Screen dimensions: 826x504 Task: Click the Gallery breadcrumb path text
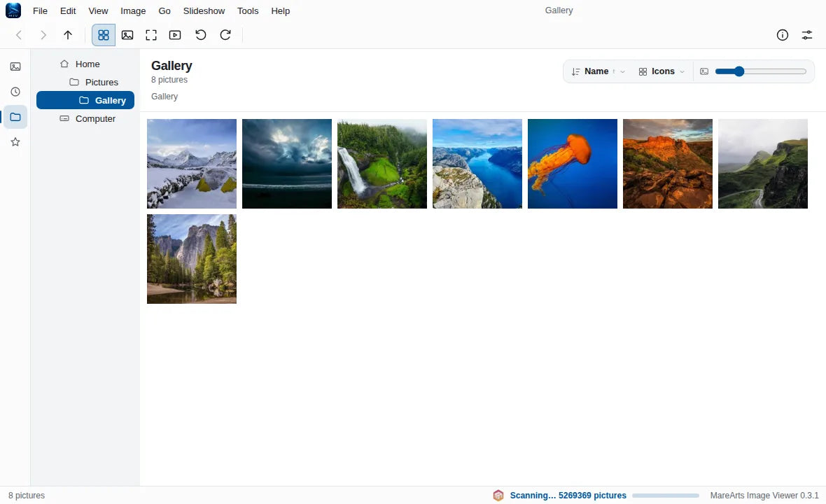coord(164,97)
